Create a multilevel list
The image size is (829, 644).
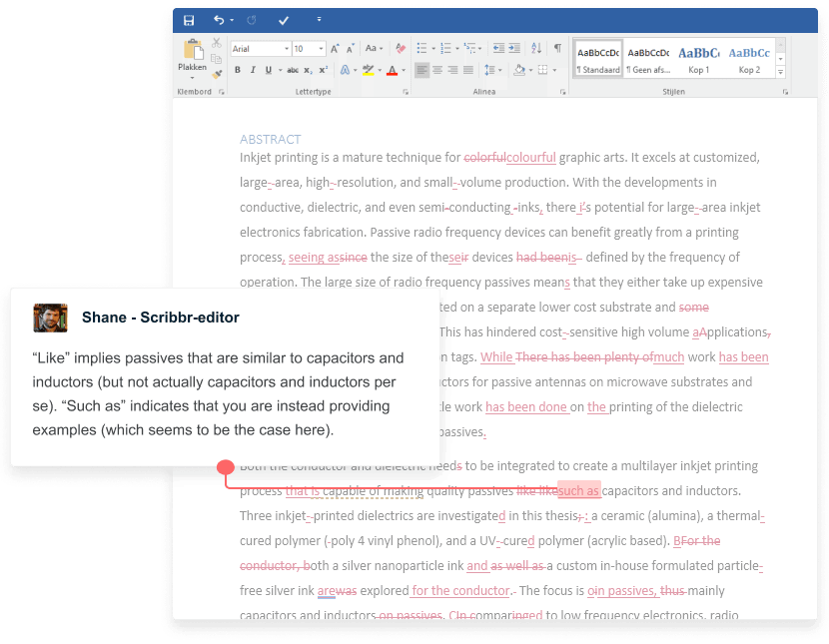(469, 49)
